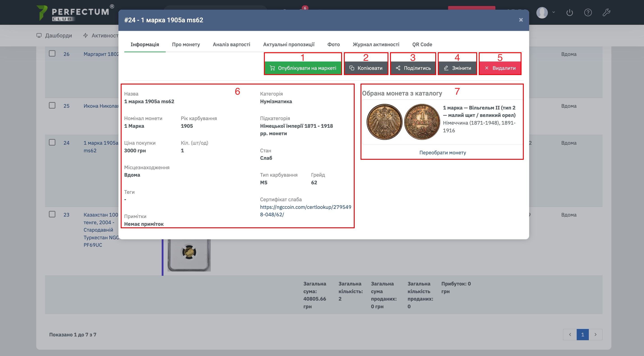Click the power icon in header
The height and width of the screenshot is (356, 644).
point(569,12)
